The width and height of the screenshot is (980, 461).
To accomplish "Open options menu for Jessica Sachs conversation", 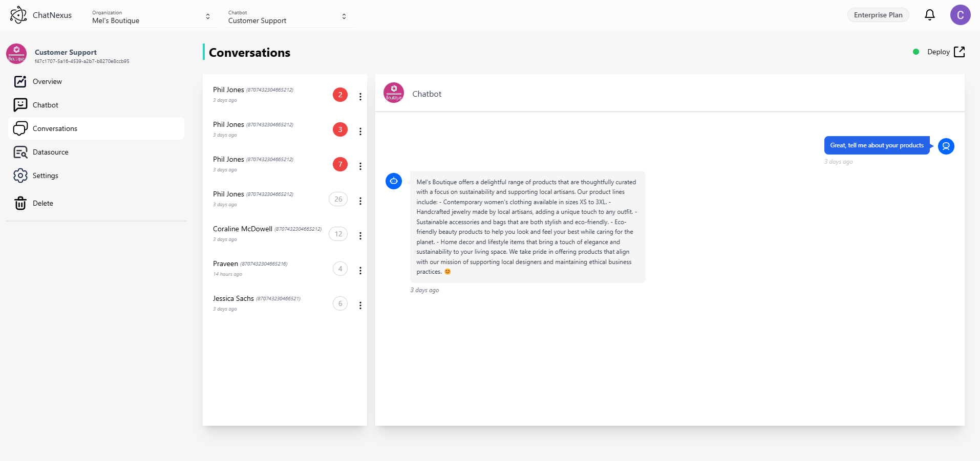I will pos(360,305).
